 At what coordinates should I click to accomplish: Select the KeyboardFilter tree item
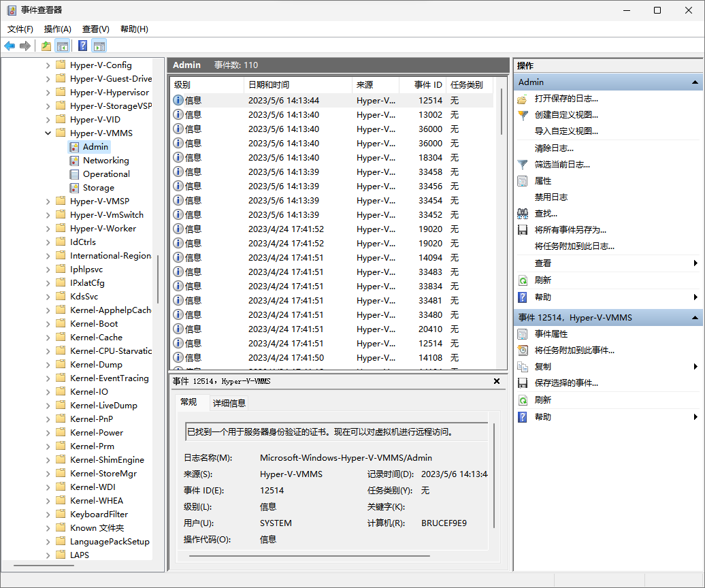(99, 514)
